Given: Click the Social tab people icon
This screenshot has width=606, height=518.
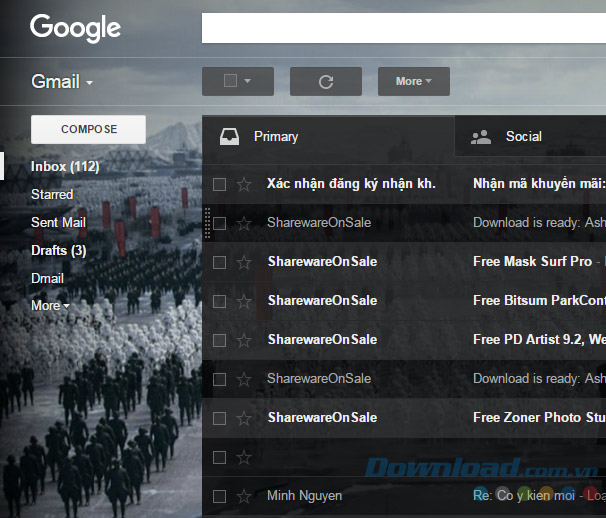Looking at the screenshot, I should [481, 137].
